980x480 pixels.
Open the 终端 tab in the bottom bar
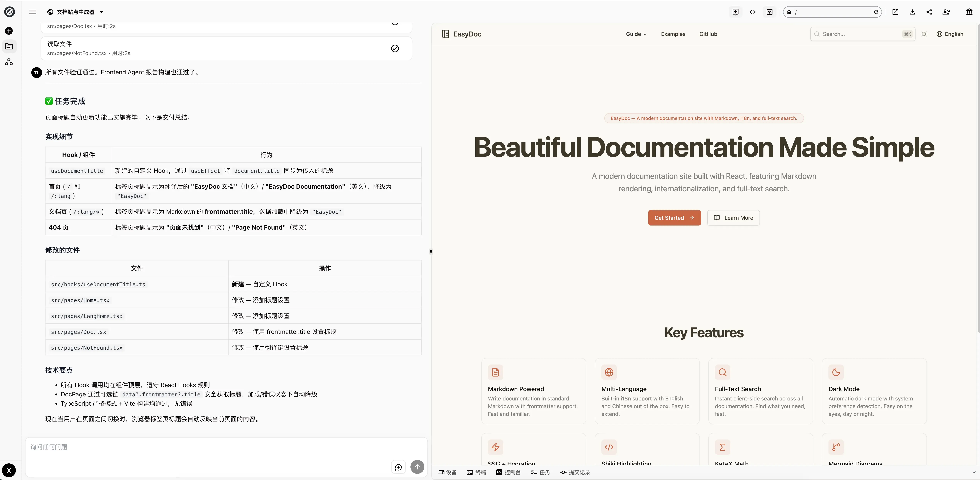(476, 472)
